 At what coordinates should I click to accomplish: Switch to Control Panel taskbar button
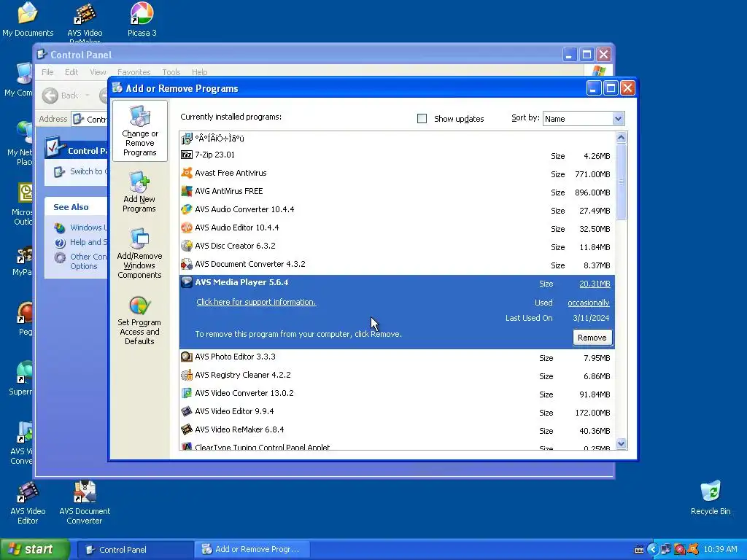click(134, 550)
